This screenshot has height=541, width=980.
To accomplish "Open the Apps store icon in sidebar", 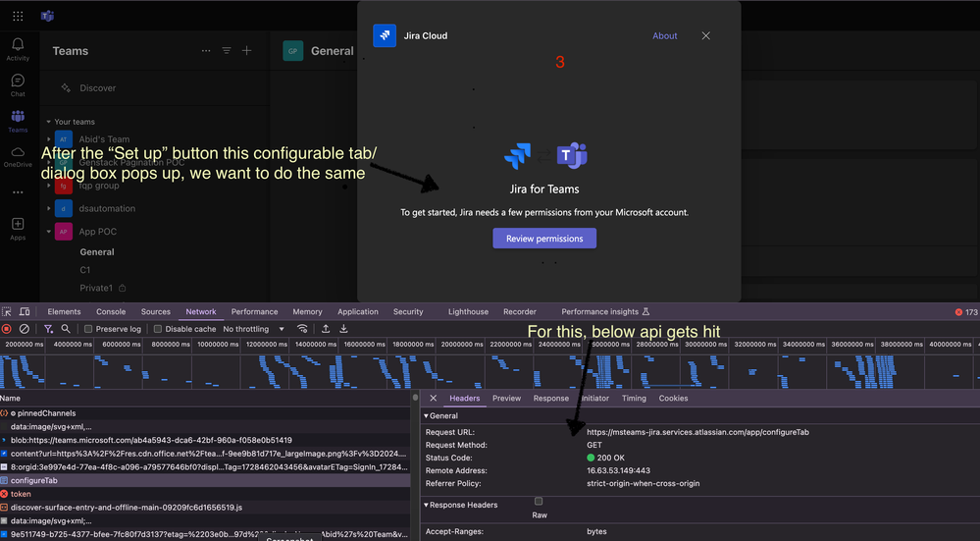I will point(18,229).
